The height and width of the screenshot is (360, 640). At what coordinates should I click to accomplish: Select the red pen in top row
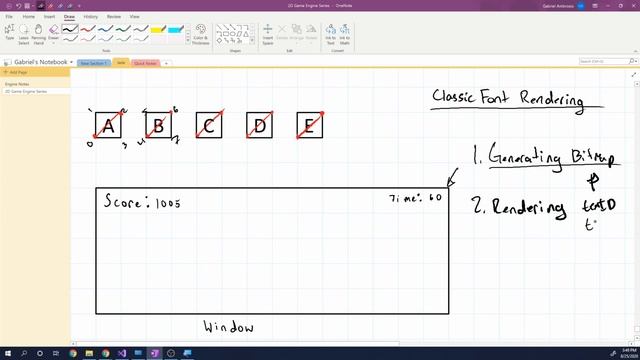coord(87,29)
